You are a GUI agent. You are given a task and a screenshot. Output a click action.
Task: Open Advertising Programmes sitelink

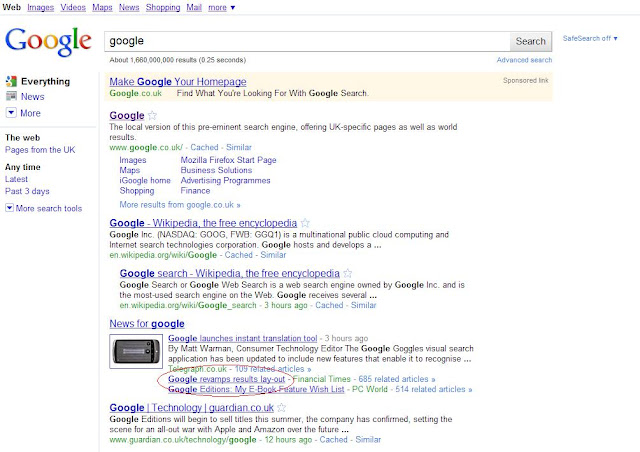225,180
